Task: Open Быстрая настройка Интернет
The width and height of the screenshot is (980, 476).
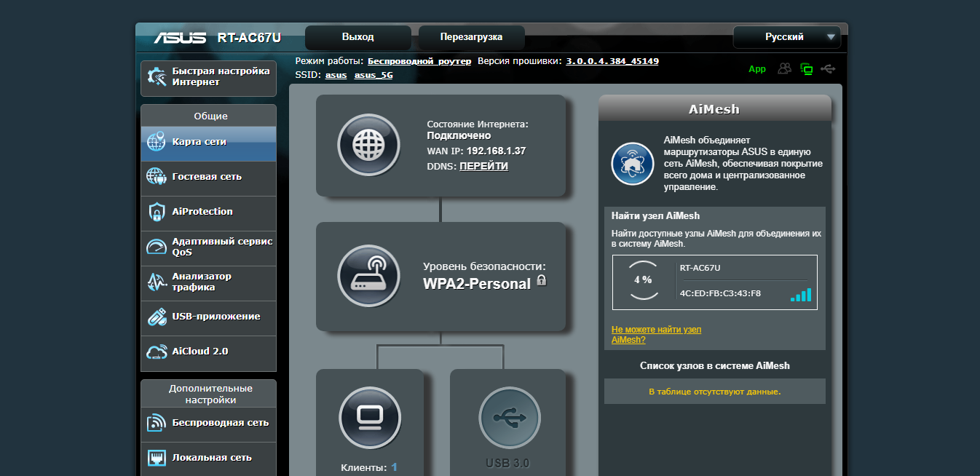Action: coord(208,77)
